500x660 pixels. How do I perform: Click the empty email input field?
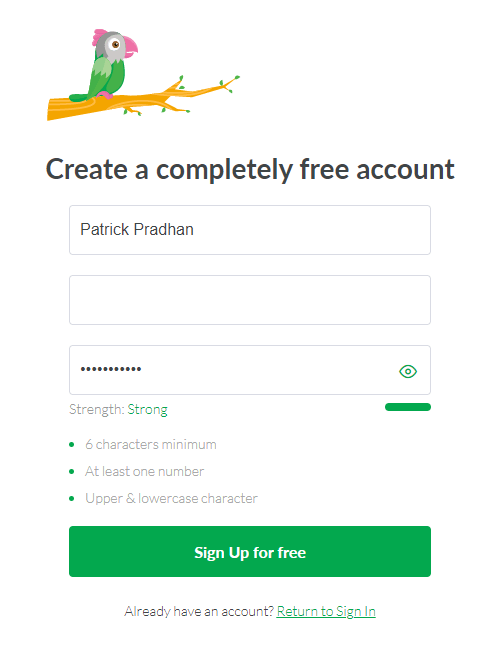pos(250,300)
